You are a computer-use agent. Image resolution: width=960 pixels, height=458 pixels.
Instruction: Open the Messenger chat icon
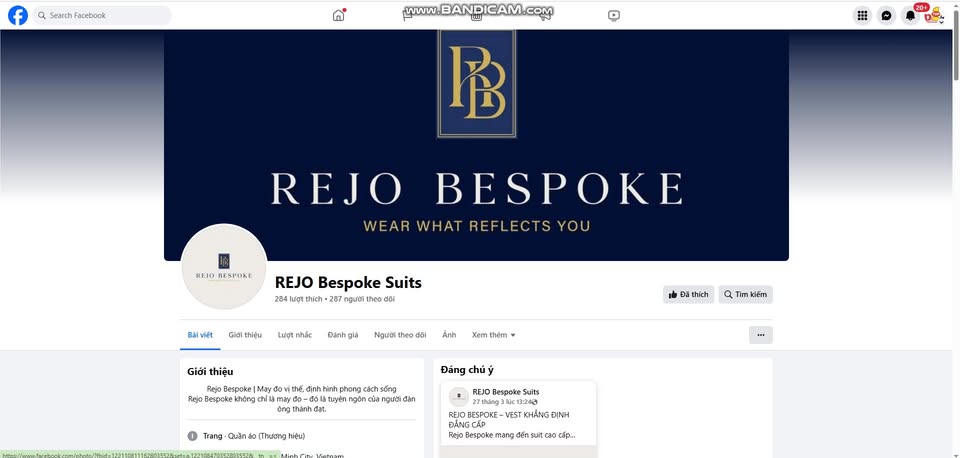pos(886,16)
